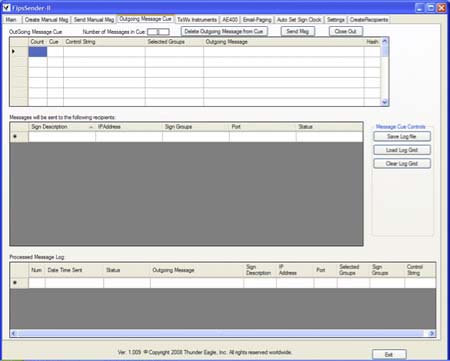Image resolution: width=450 pixels, height=361 pixels.
Task: Select new row asterisk in recipients grid
Action: pyautogui.click(x=15, y=136)
